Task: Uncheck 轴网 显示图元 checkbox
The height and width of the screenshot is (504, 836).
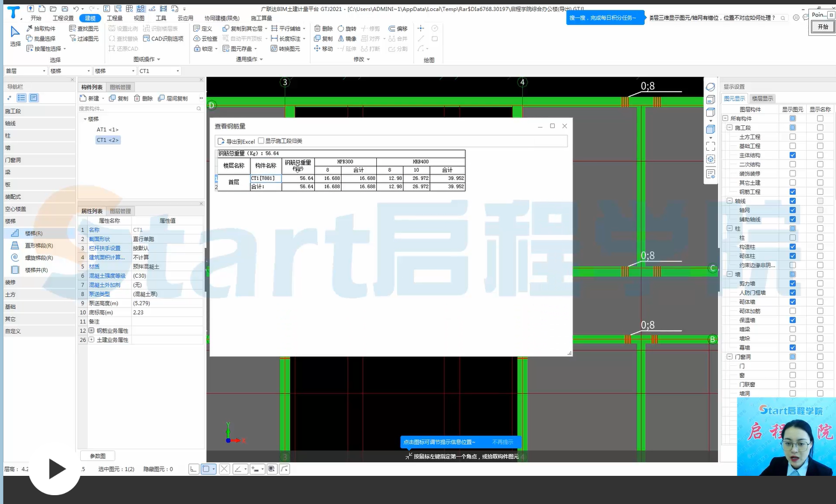Action: (x=792, y=210)
